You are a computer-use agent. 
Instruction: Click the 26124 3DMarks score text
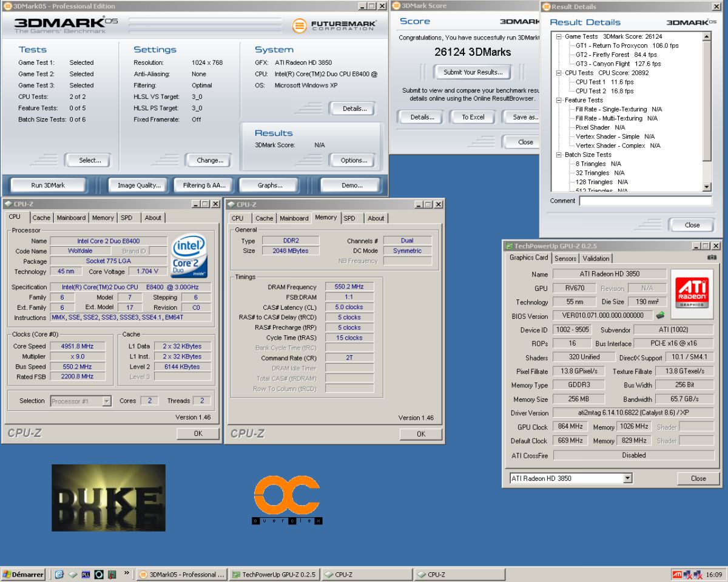[473, 52]
